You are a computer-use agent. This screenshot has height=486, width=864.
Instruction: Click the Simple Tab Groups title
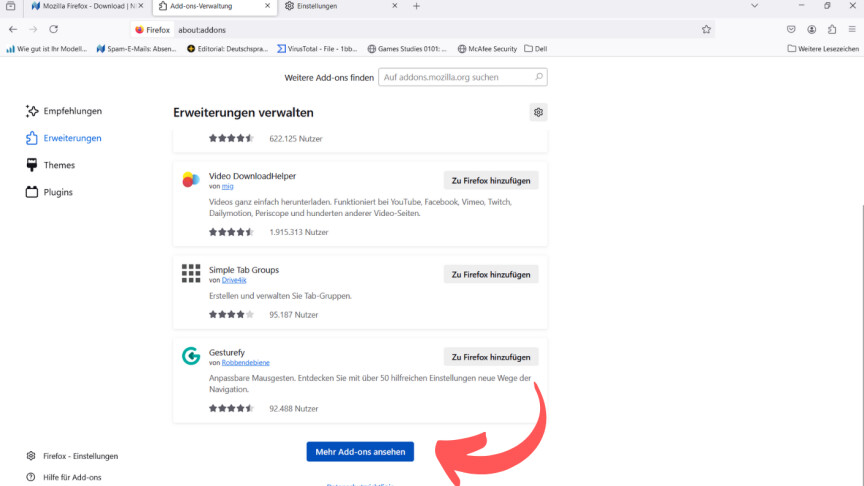click(x=244, y=269)
